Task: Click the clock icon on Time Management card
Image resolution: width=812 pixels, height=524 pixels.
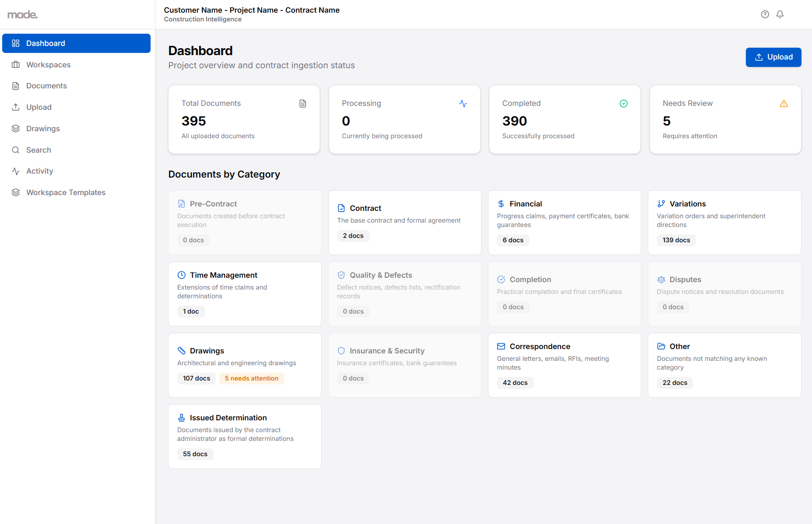Action: coord(181,275)
